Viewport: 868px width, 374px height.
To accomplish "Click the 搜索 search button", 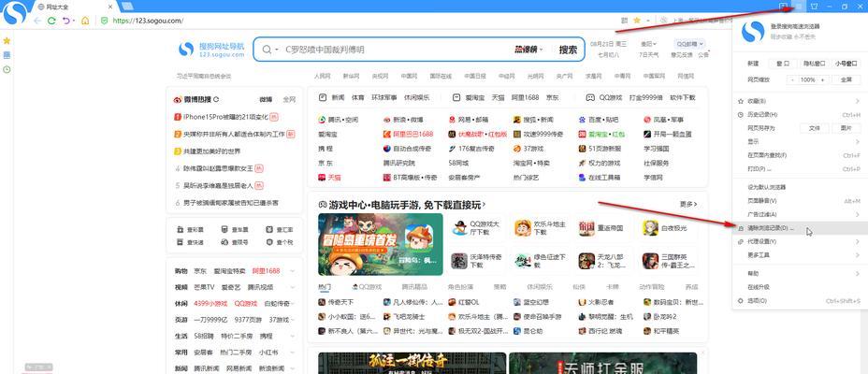I will tap(568, 50).
